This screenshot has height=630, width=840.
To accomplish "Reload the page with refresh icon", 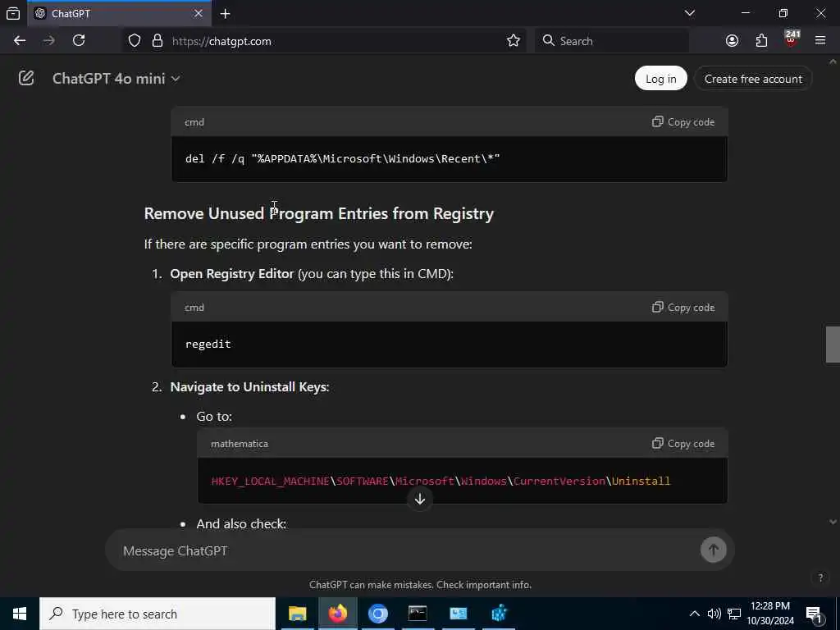I will tap(79, 41).
